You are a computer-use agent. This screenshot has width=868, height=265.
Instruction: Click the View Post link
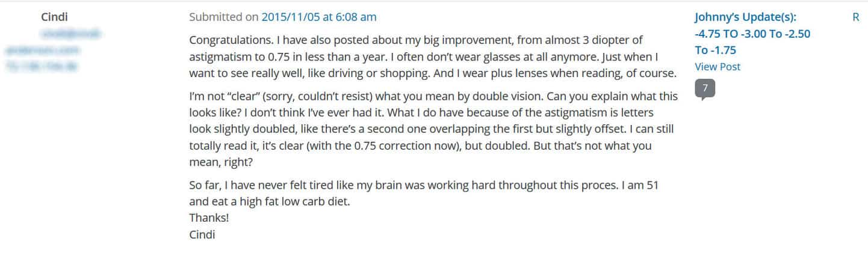click(x=718, y=67)
